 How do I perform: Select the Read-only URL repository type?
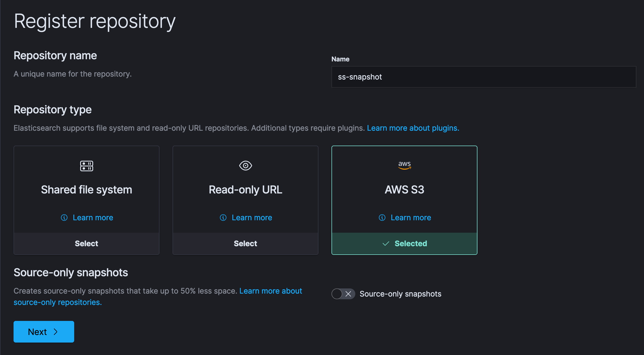pos(245,243)
